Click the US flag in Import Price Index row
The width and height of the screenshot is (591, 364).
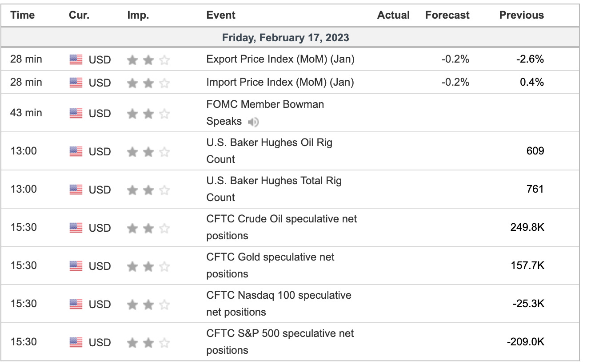pyautogui.click(x=76, y=83)
